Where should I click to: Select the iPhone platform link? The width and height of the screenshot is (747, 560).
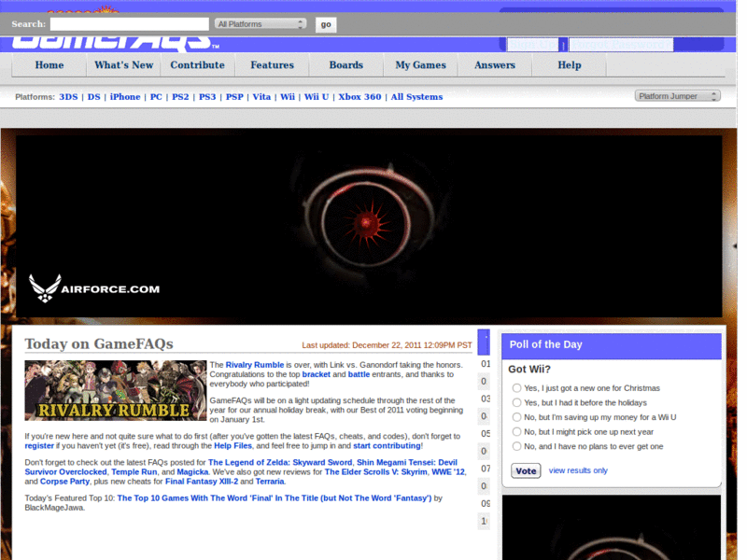[x=125, y=97]
